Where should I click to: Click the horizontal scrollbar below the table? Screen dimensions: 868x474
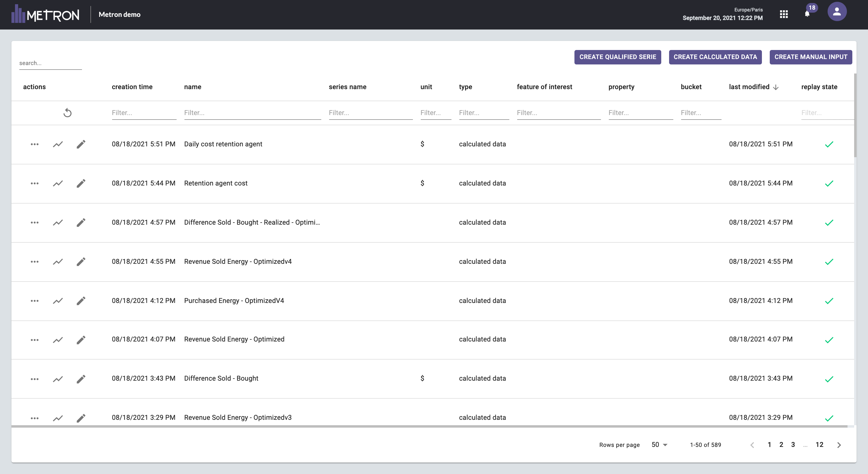click(429, 426)
